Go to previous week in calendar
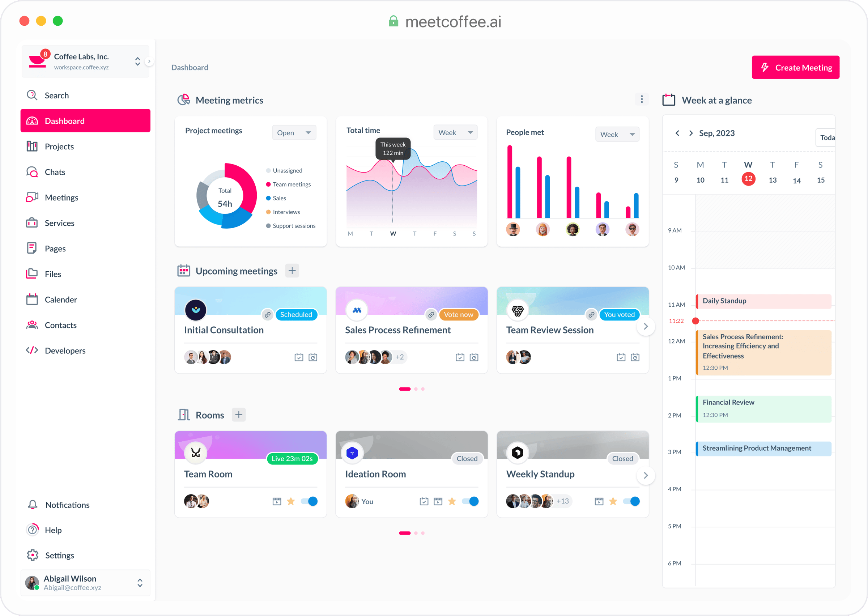This screenshot has width=868, height=616. tap(677, 133)
